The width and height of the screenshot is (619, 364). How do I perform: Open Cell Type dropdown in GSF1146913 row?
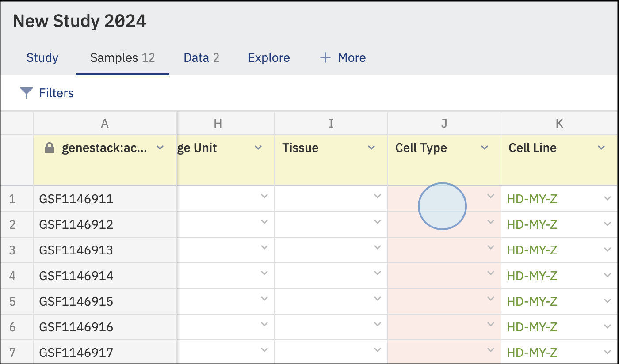491,247
